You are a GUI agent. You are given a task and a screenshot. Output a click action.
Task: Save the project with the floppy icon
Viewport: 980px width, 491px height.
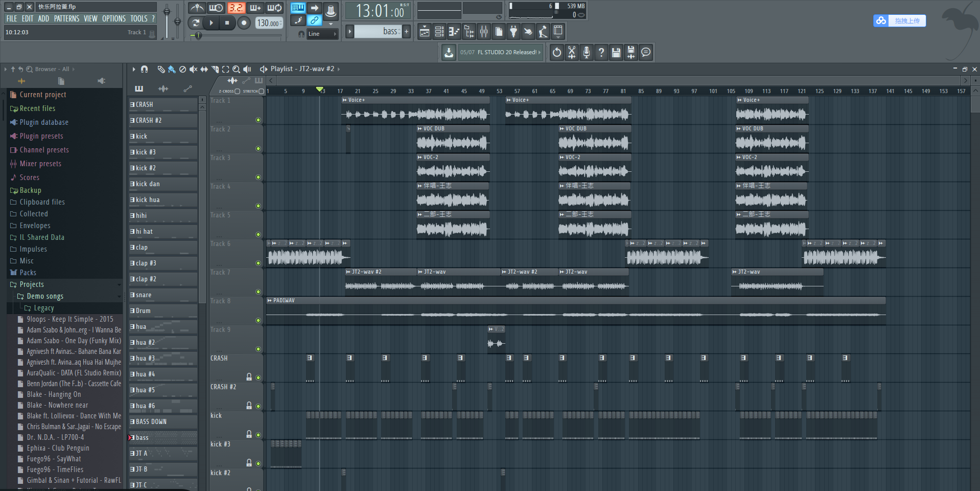click(616, 52)
